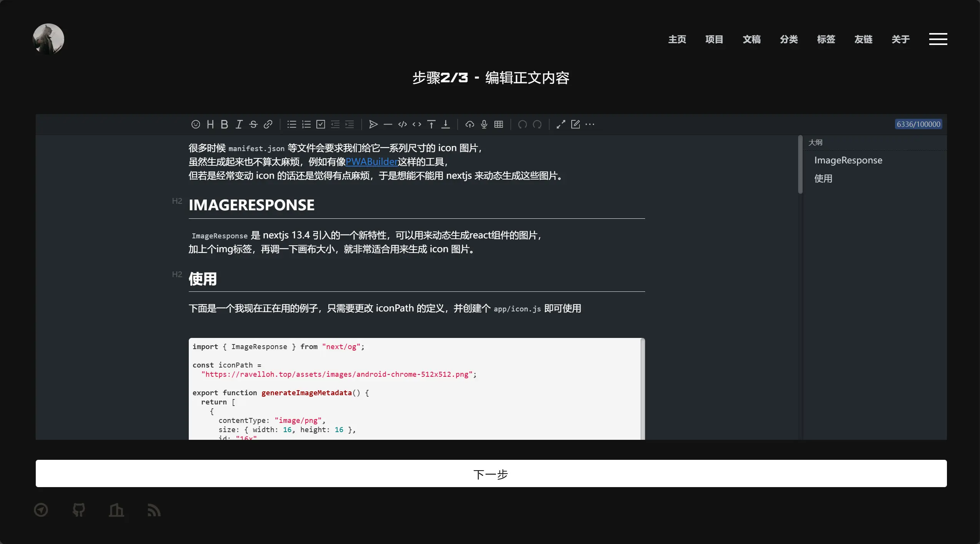
Task: Toggle italic formatting
Action: coord(239,124)
